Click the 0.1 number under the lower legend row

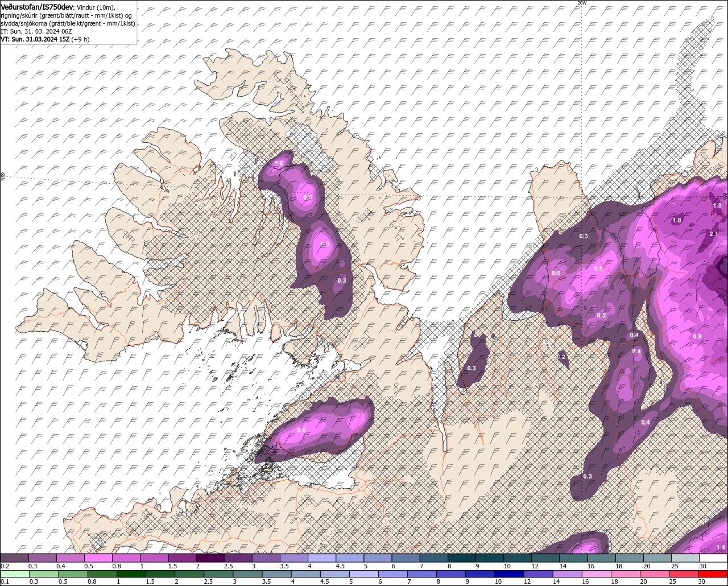5,581
